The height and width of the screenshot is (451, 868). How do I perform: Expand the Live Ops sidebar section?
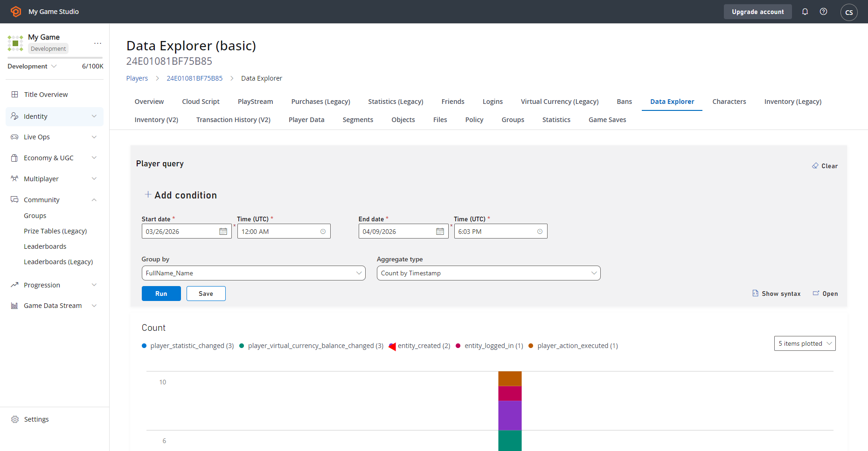pyautogui.click(x=94, y=137)
